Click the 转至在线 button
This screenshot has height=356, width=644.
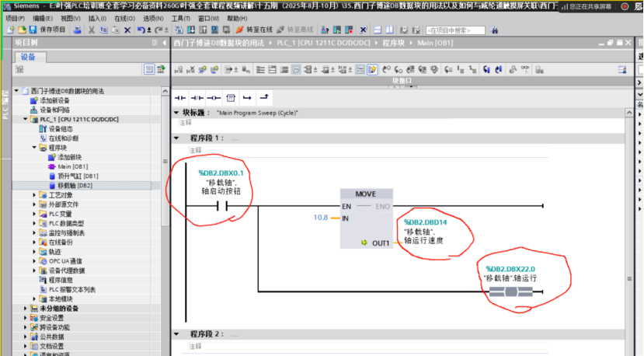[x=254, y=30]
